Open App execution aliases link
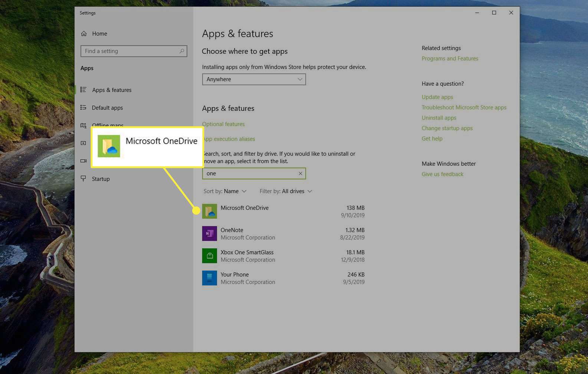The height and width of the screenshot is (374, 588). pyautogui.click(x=229, y=139)
